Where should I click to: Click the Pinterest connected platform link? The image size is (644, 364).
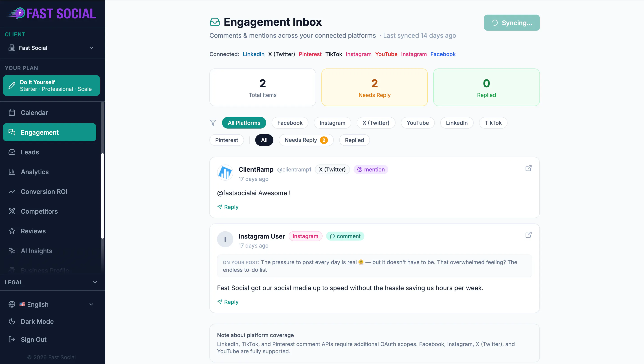point(310,54)
